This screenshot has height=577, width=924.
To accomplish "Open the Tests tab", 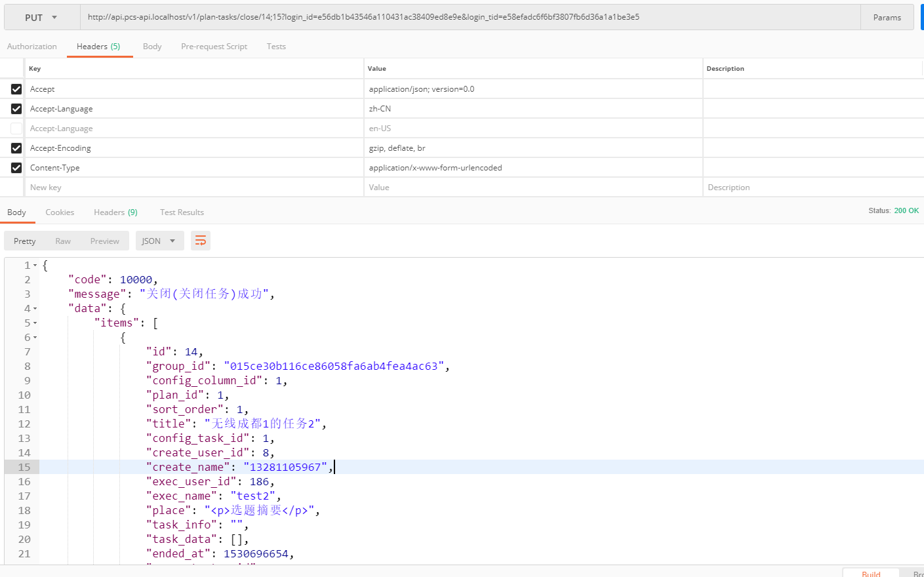I will click(276, 47).
